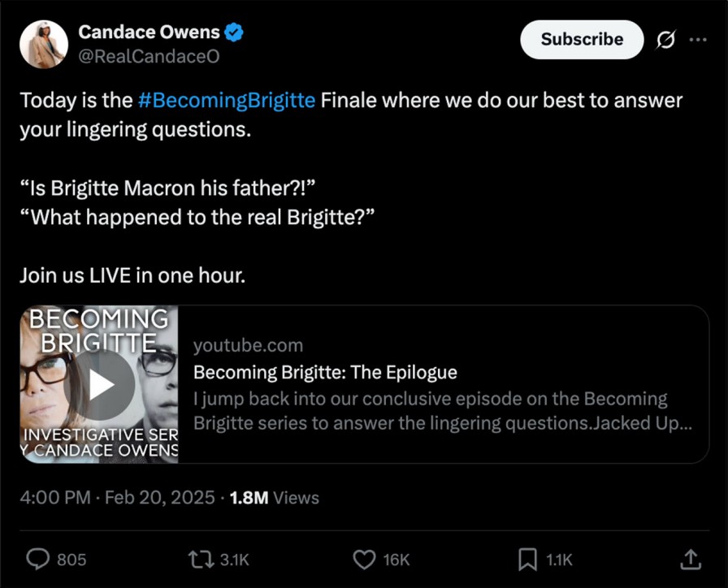Click the "Join us LIVE in one hour" text
The width and height of the screenshot is (728, 588).
coord(132,275)
